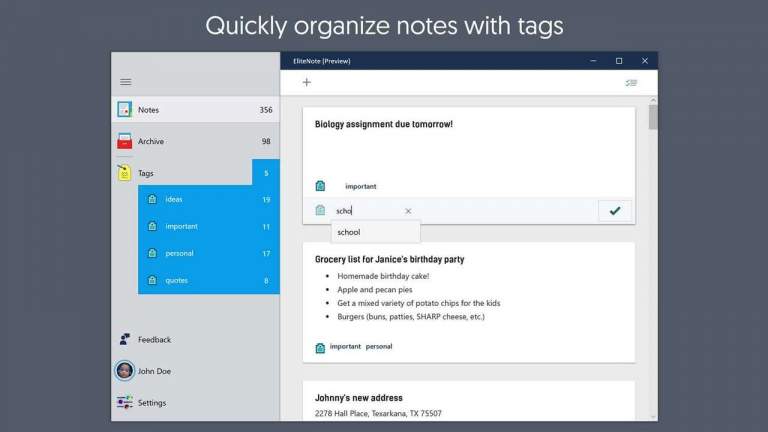The width and height of the screenshot is (768, 432).
Task: Click the Burgers list item
Action: click(x=411, y=316)
